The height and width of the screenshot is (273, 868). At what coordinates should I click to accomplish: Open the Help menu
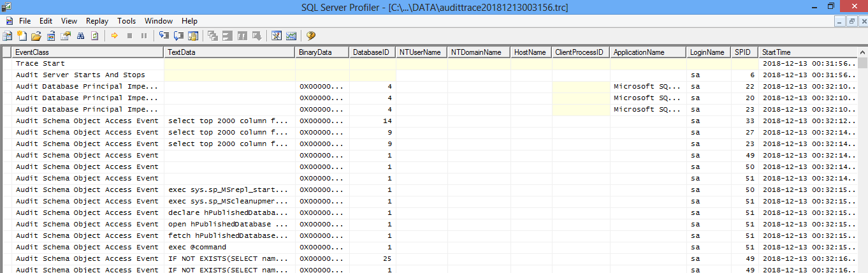(x=189, y=21)
